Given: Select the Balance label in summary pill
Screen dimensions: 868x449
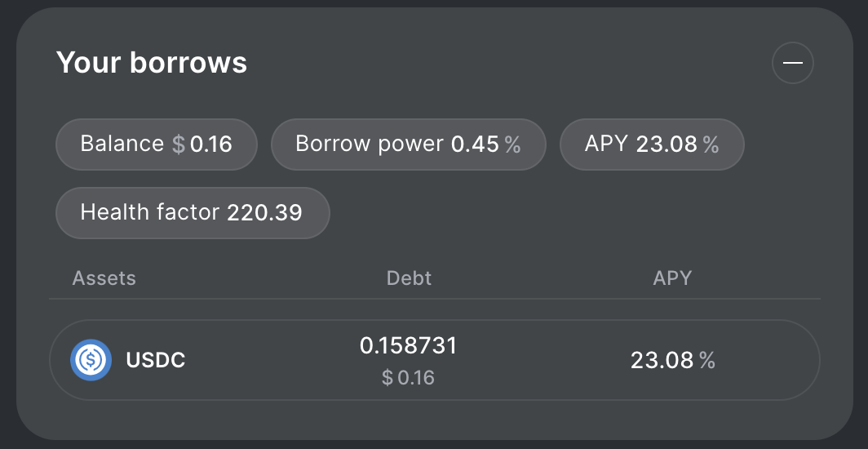Looking at the screenshot, I should coord(122,144).
